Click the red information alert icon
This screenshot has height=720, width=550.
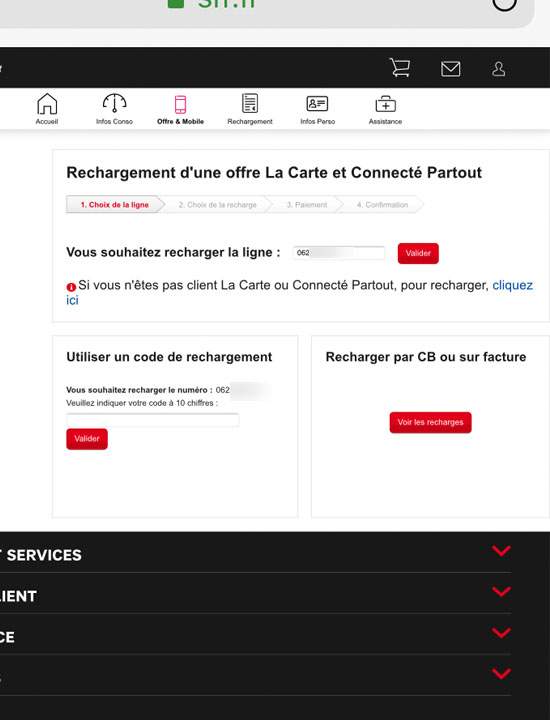[71, 287]
